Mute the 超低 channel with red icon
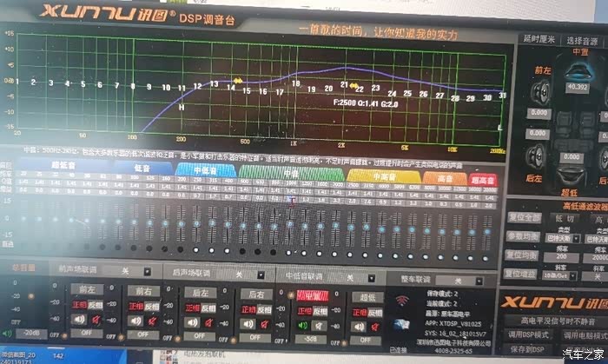This screenshot has height=364, width=608. click(x=375, y=328)
